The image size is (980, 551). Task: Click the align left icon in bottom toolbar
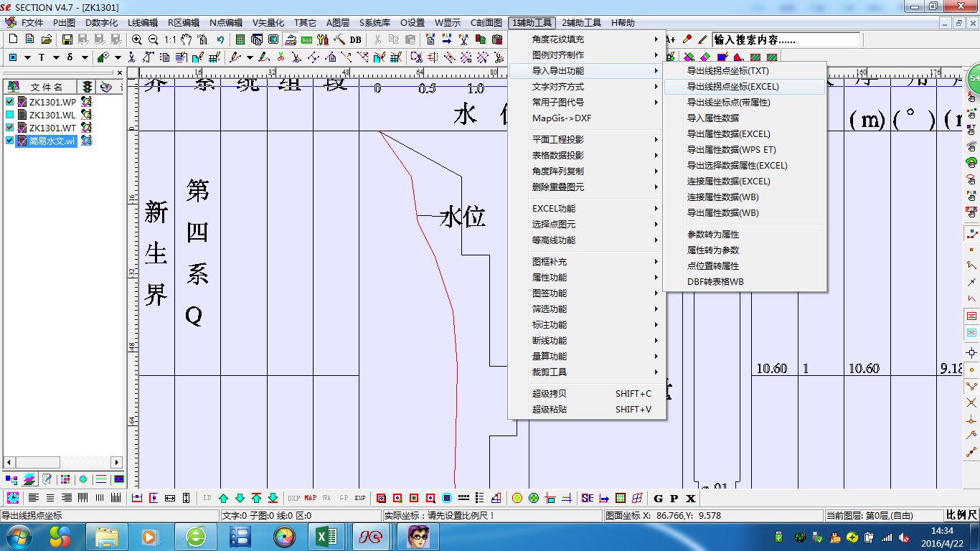coord(34,498)
